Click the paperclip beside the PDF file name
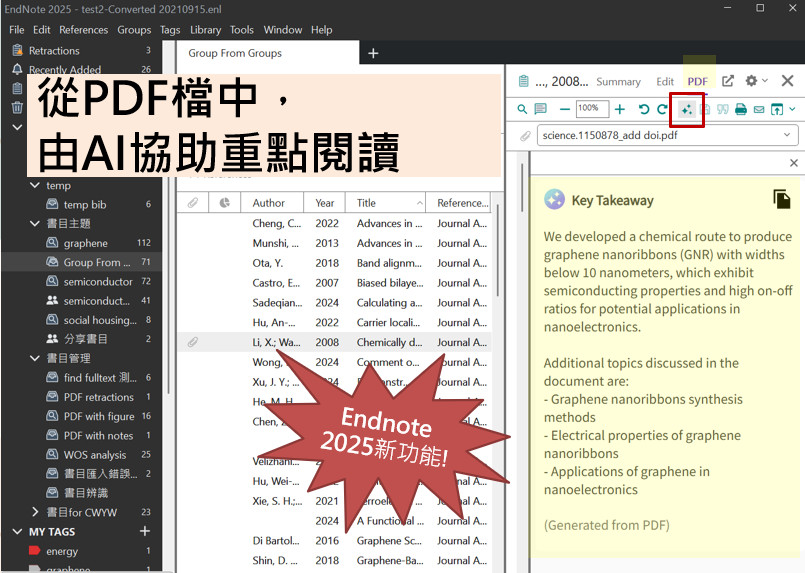The height and width of the screenshot is (573, 805). pos(525,136)
